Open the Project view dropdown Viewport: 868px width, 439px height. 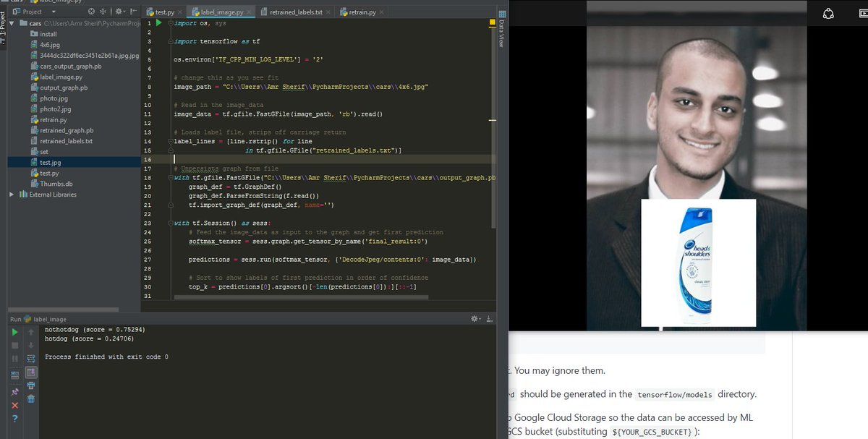coord(54,12)
